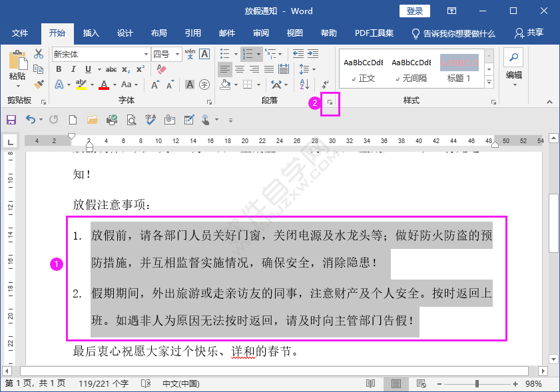The image size is (560, 392).
Task: Open the font color dropdown arrow
Action: (113, 83)
